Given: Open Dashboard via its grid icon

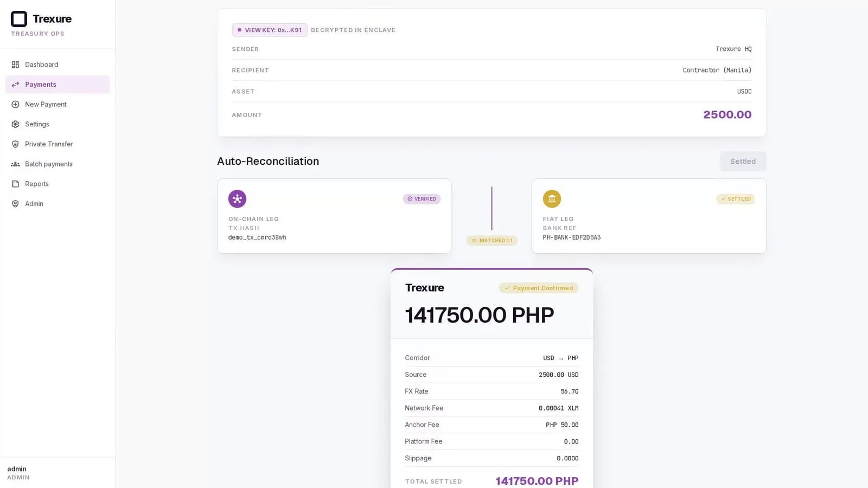Looking at the screenshot, I should 15,65.
